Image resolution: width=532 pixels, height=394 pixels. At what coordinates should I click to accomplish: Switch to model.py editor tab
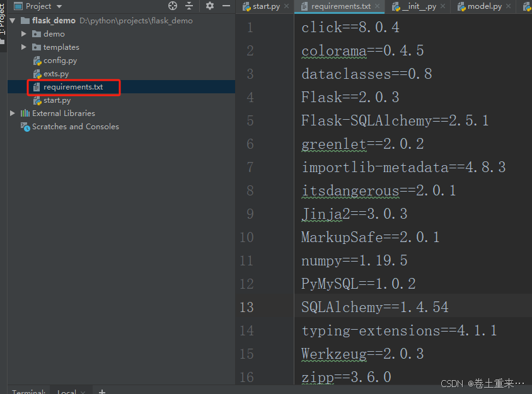coord(484,6)
